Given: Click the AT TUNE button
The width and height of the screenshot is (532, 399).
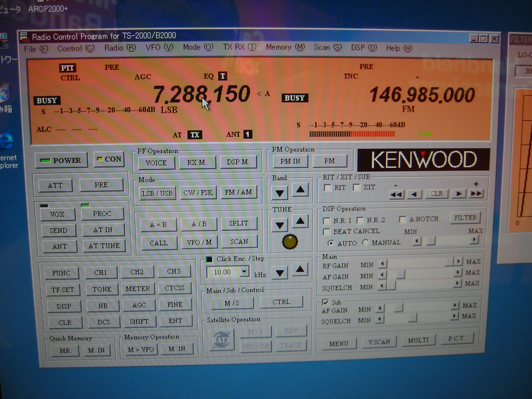Looking at the screenshot, I should [104, 246].
